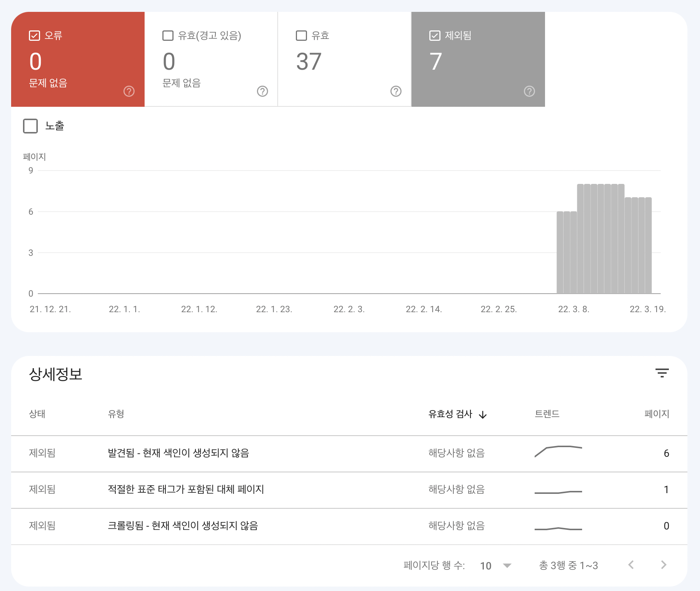Switch to the 유효(경고 있음) status card
Screen dimensions: 700x591
point(211,59)
